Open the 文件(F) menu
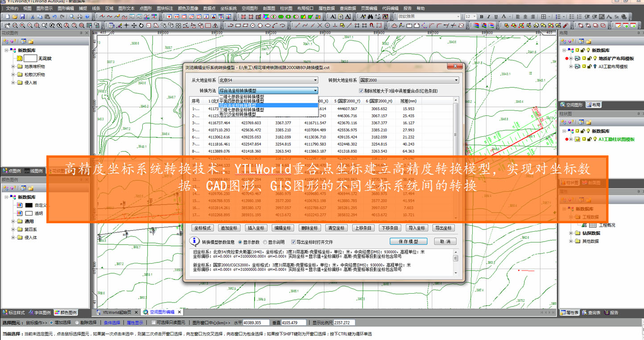 (12, 8)
